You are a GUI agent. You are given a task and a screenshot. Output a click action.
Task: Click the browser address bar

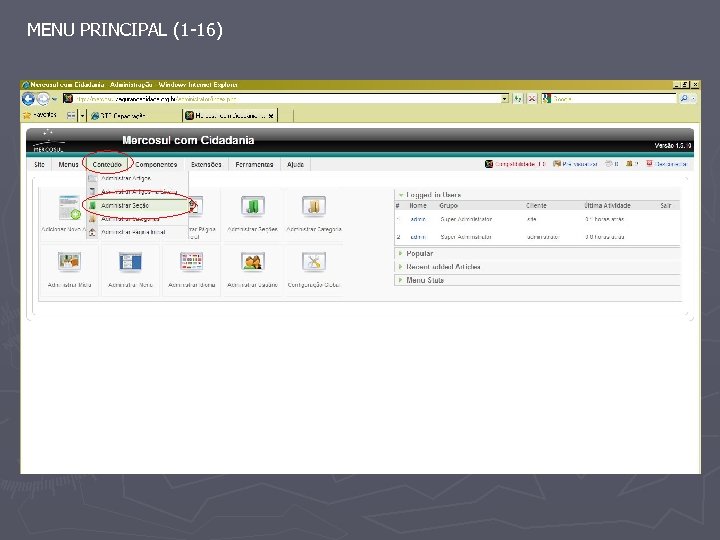pos(287,99)
